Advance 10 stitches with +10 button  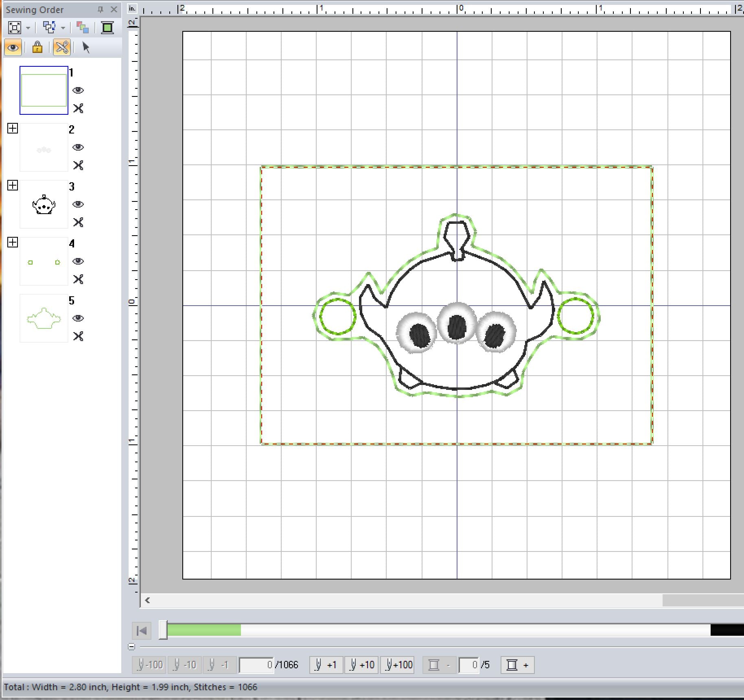click(x=362, y=665)
